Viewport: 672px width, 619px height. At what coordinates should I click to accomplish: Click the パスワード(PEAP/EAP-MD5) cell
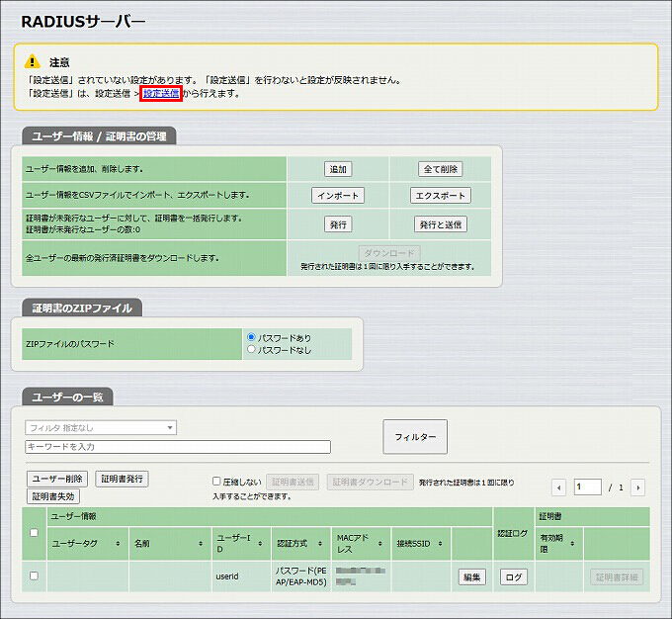(x=301, y=576)
